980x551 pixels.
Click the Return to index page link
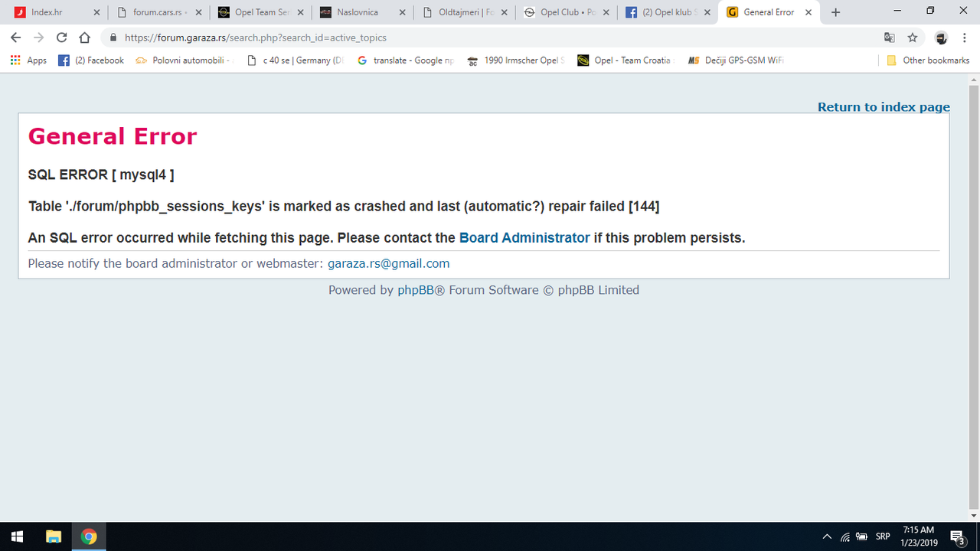click(x=884, y=107)
